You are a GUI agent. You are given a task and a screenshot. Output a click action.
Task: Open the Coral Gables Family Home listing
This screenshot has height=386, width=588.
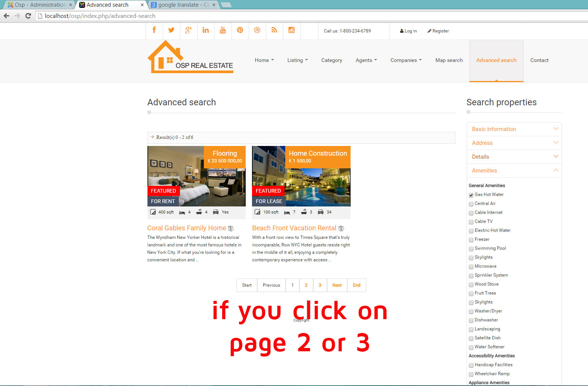point(187,228)
